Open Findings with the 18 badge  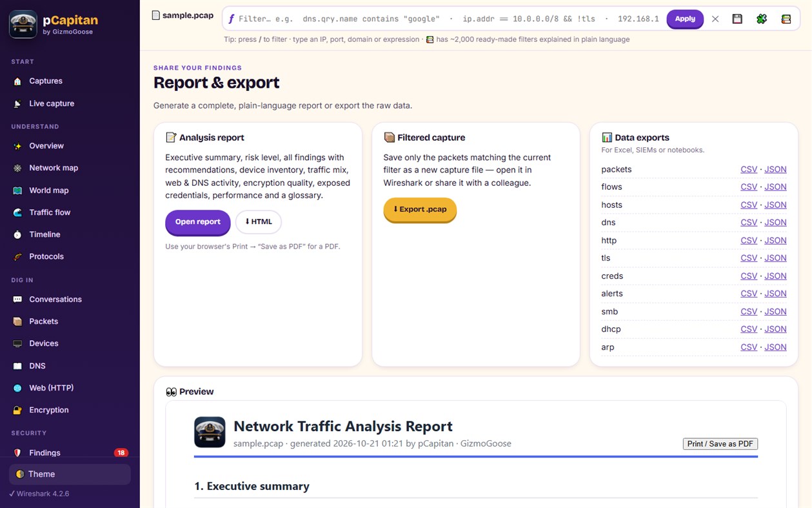[70, 452]
